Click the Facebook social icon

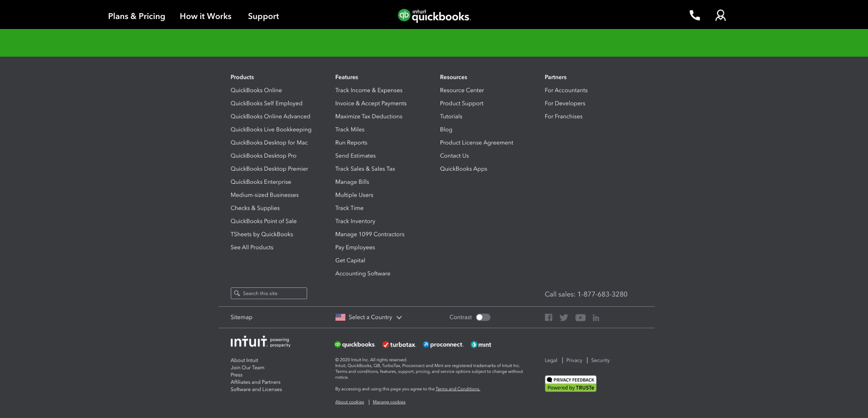(x=549, y=317)
